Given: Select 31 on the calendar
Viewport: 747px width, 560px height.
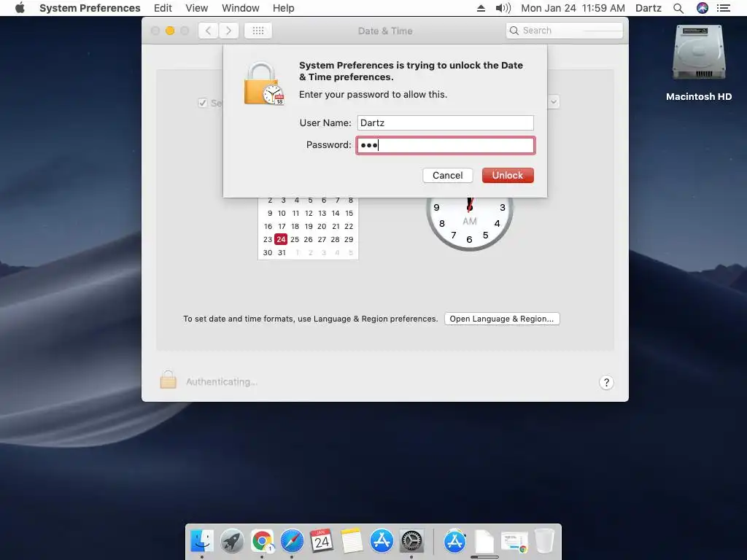Looking at the screenshot, I should click(282, 252).
